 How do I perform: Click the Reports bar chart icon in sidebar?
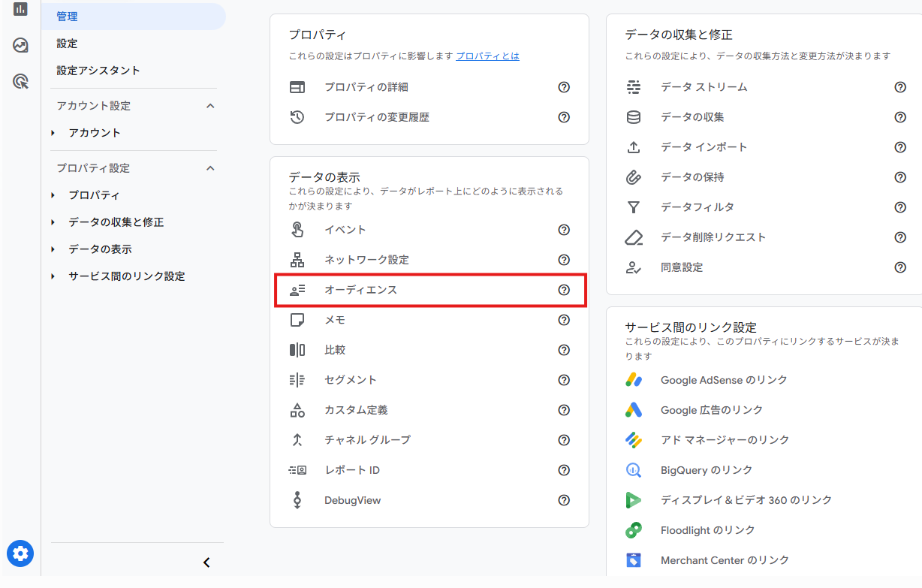tap(20, 9)
